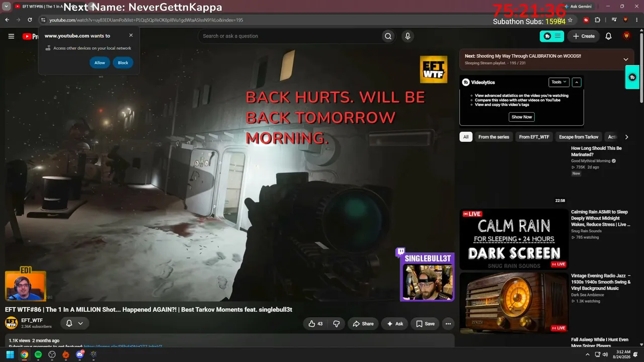Open the subscription notification bell dropdown
Screen dimensions: 644x362
click(74, 323)
